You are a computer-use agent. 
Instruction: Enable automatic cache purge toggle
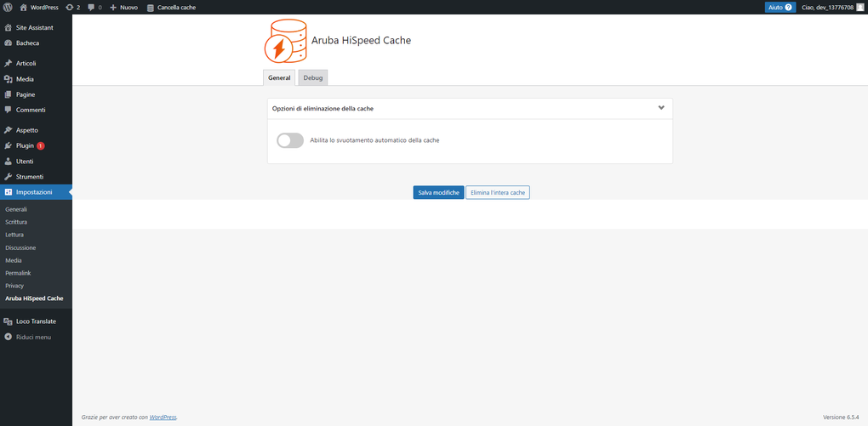(290, 140)
